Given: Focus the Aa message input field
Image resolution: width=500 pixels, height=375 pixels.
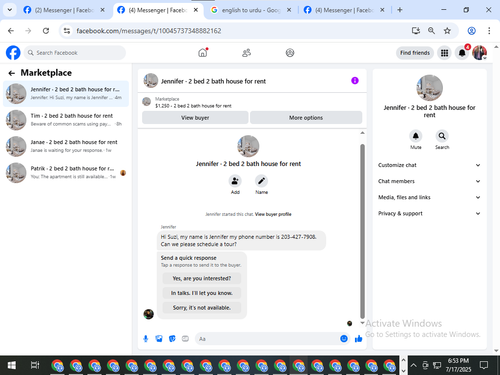Looking at the screenshot, I should coord(267,339).
